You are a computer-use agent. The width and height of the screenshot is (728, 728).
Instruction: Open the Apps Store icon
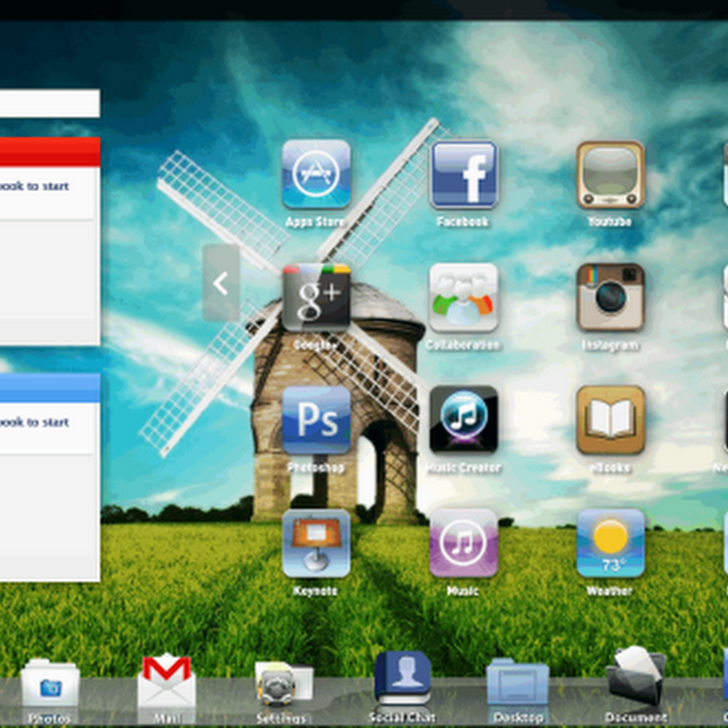(316, 174)
